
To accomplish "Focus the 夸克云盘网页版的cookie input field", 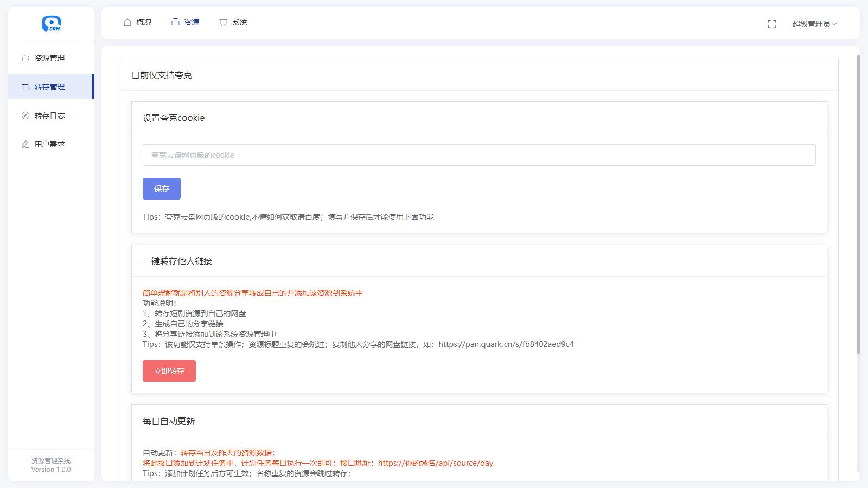I will click(479, 155).
